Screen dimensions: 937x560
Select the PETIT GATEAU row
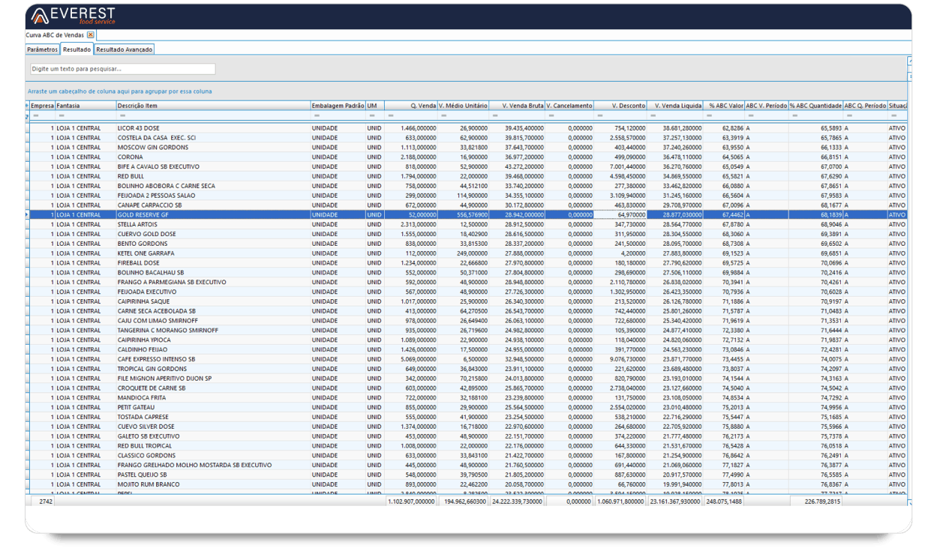(x=468, y=408)
